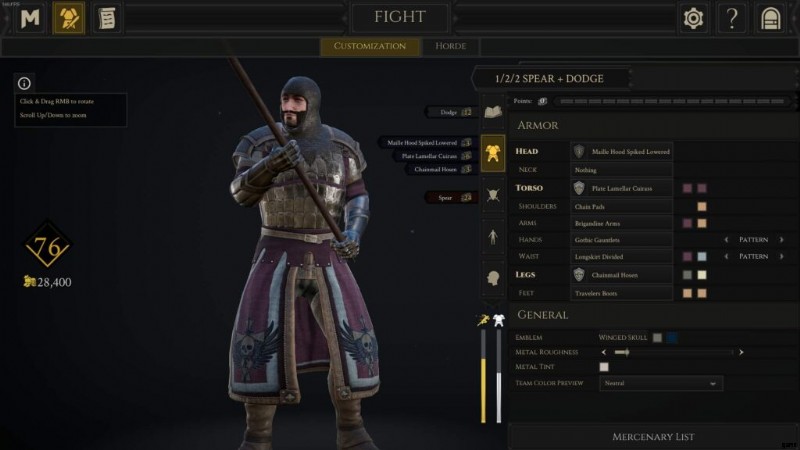Open the help question mark icon
The height and width of the screenshot is (450, 800).
[x=732, y=18]
